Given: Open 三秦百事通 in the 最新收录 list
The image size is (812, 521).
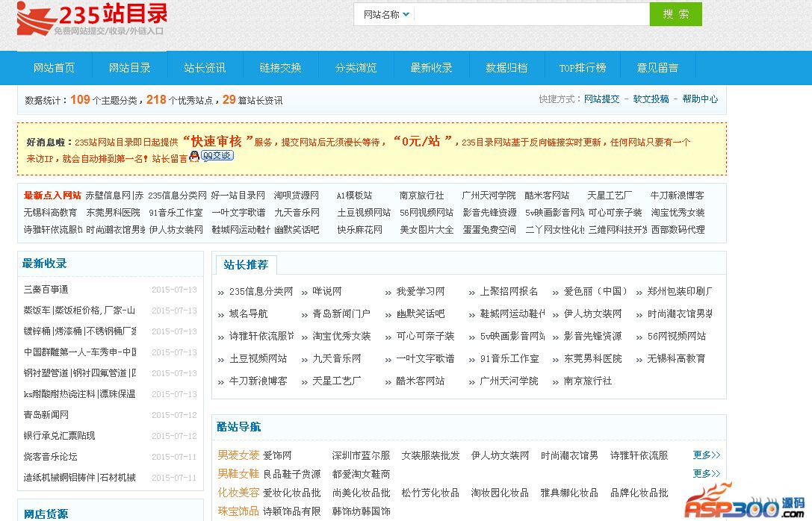Looking at the screenshot, I should pyautogui.click(x=46, y=290).
